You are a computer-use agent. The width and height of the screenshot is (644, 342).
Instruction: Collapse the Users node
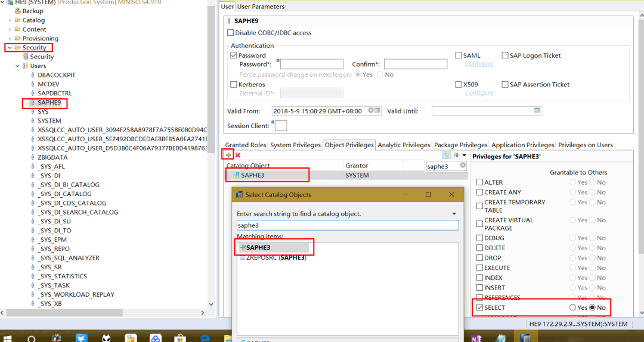pos(17,66)
